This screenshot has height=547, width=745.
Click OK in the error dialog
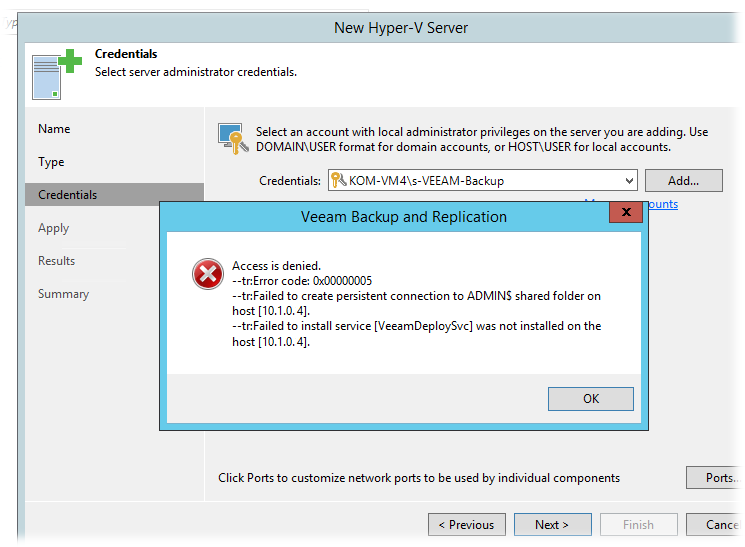[591, 399]
